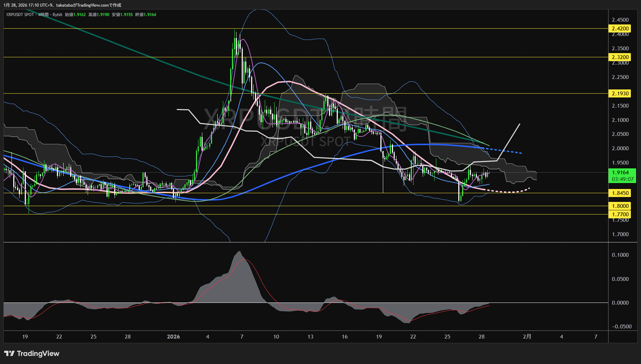Click the 0.1000 value on indicator scale

(620, 255)
